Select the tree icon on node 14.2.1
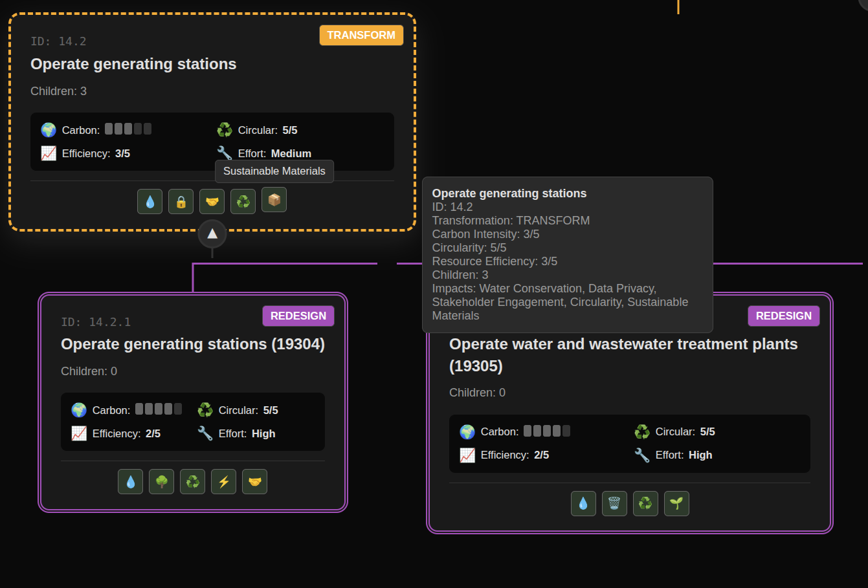 point(161,481)
